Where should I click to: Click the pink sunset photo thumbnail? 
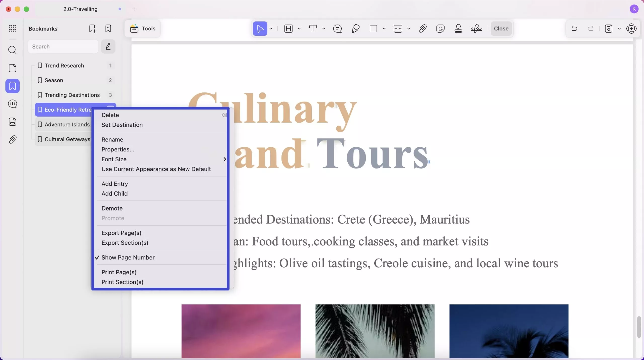[x=241, y=331]
